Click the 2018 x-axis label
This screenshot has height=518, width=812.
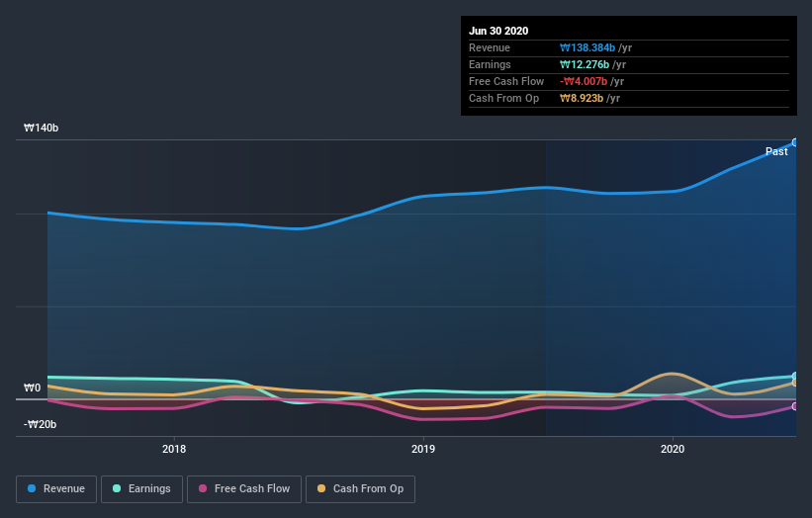[x=174, y=449]
